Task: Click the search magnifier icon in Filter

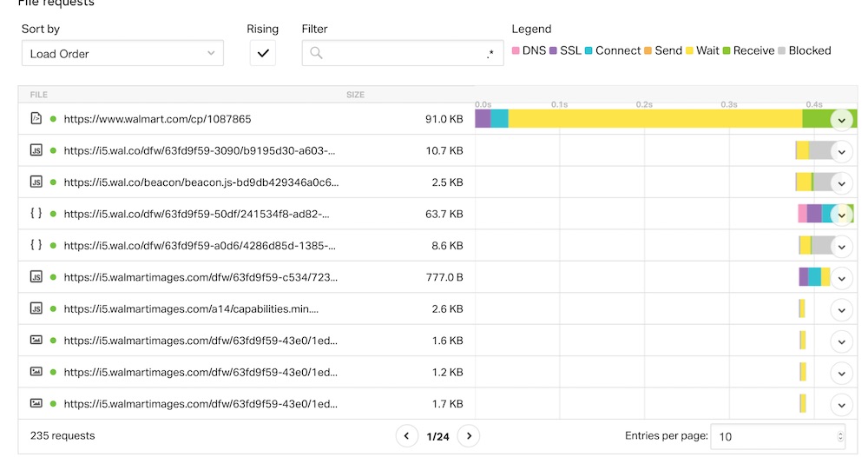Action: click(x=316, y=53)
